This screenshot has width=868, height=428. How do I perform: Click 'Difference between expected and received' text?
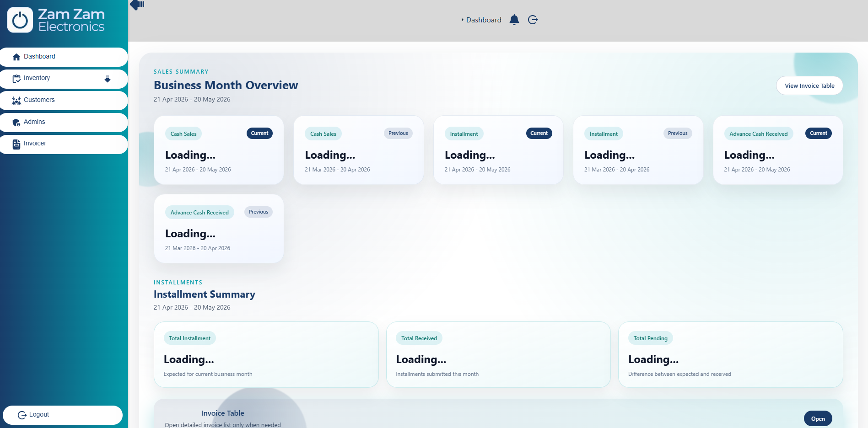(679, 374)
